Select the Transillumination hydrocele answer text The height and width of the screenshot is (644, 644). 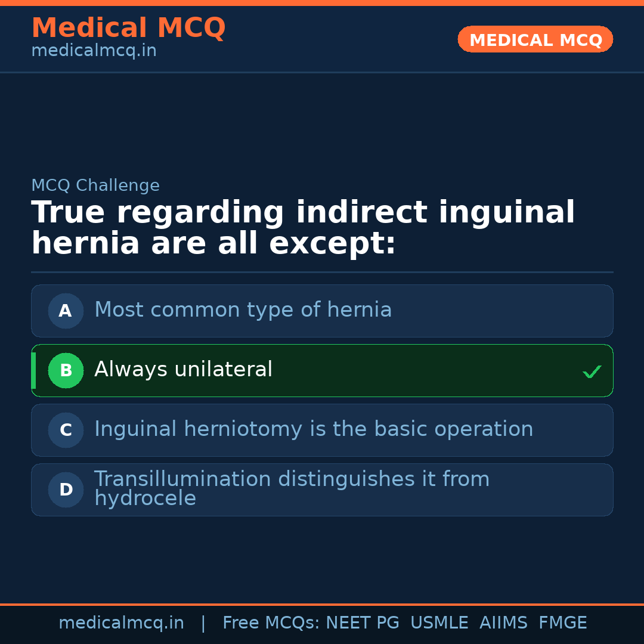click(292, 488)
